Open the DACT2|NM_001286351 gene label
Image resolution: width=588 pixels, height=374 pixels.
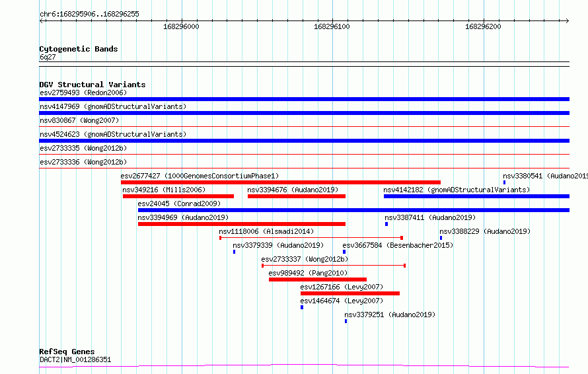[75, 359]
